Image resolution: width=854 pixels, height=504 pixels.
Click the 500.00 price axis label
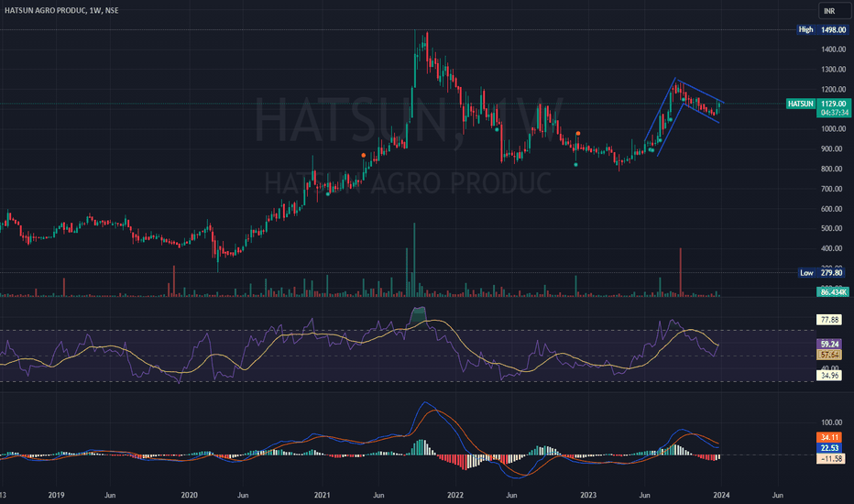tap(833, 228)
